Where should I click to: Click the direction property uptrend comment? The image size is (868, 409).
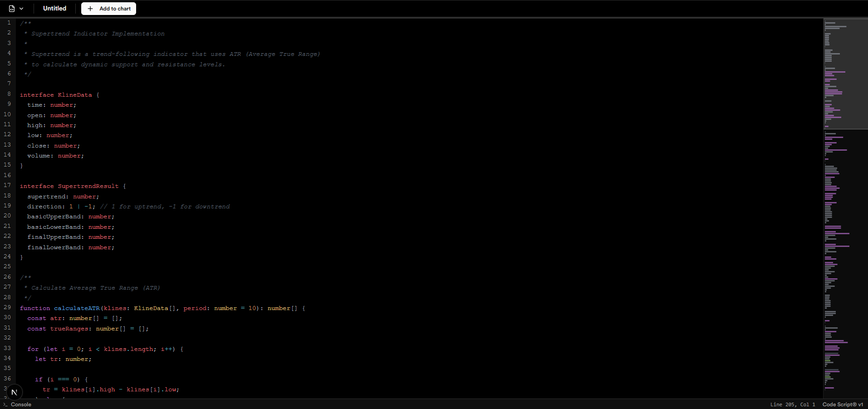tap(165, 207)
